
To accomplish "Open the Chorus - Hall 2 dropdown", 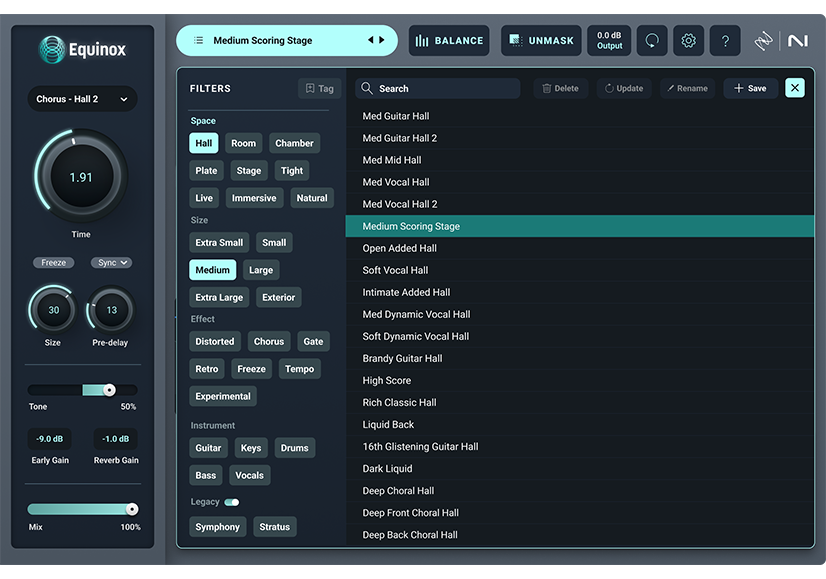I will point(82,99).
